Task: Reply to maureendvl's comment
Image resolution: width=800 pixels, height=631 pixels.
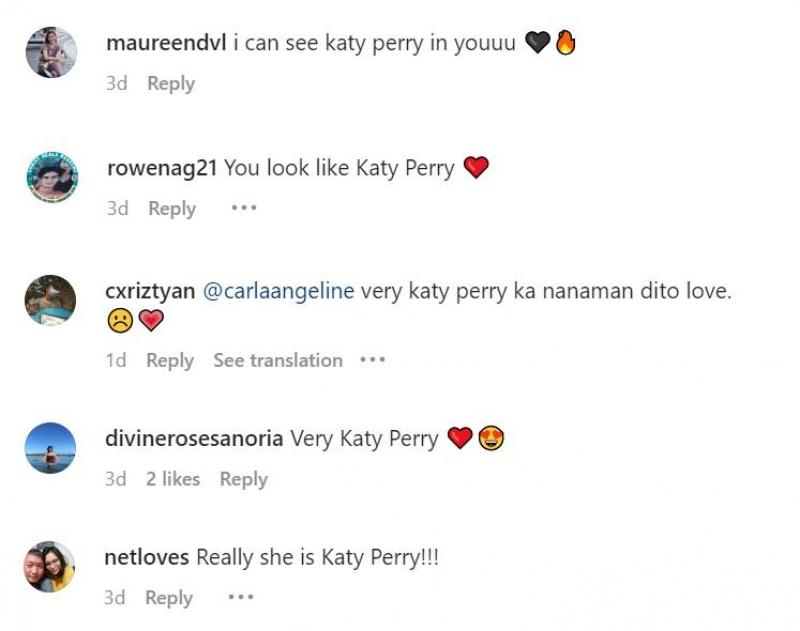Action: (x=170, y=83)
